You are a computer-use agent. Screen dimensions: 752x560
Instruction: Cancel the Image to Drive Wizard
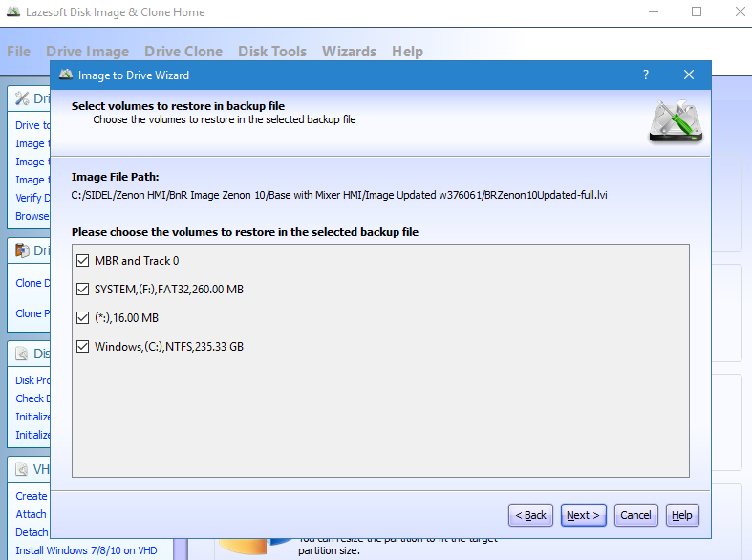(x=636, y=515)
